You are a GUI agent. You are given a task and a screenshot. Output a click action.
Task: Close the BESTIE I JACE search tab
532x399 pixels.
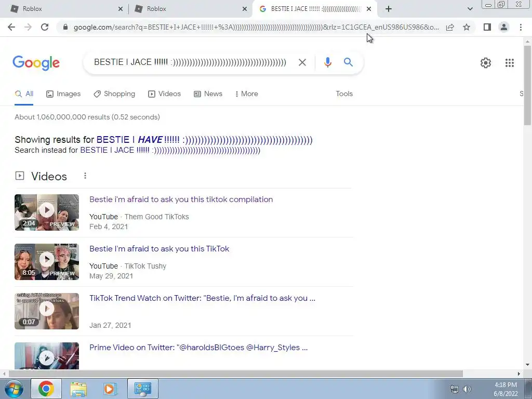(x=369, y=9)
